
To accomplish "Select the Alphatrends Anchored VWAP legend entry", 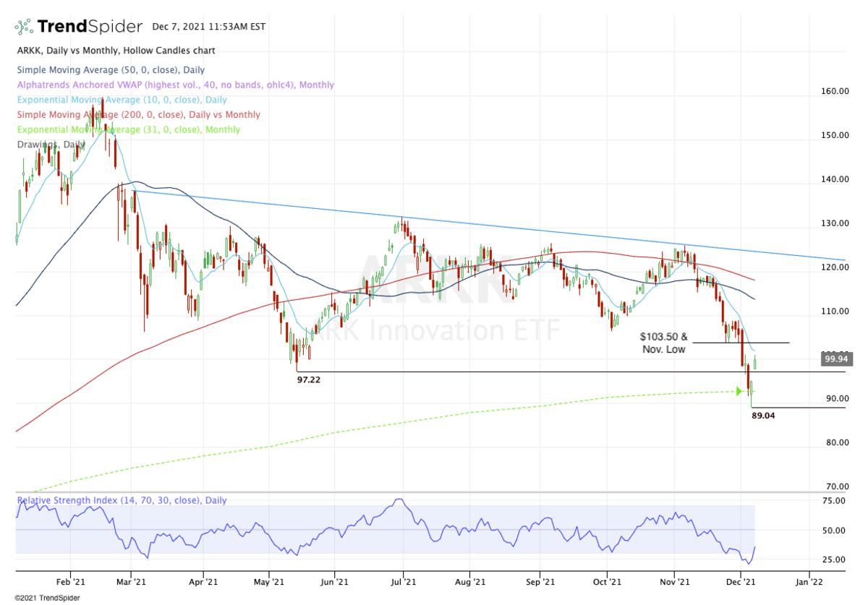I will pos(174,85).
